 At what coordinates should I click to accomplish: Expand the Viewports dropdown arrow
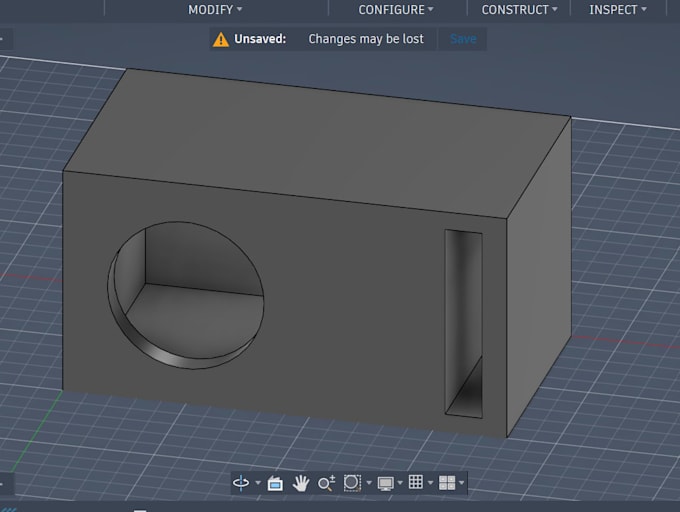coord(461,483)
